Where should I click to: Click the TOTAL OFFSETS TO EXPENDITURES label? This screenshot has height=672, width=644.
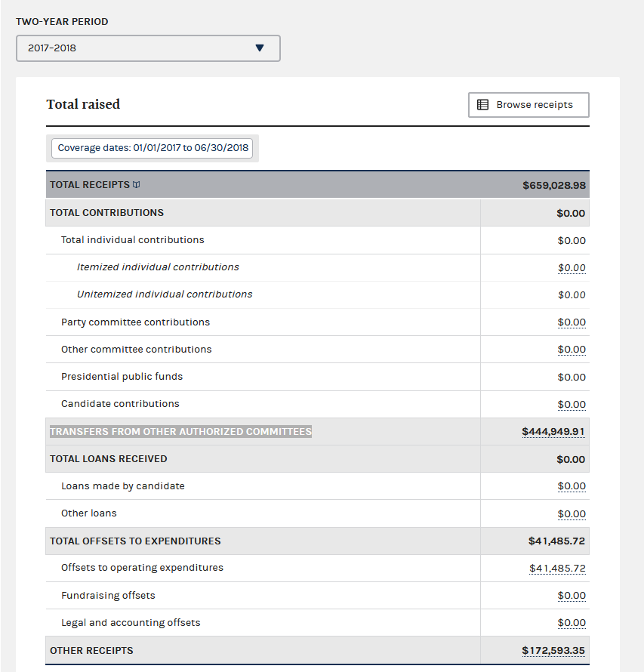[135, 541]
